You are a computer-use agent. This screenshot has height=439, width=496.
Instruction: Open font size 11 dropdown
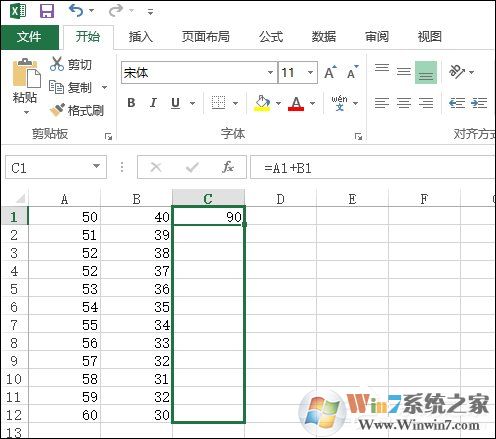click(x=310, y=72)
